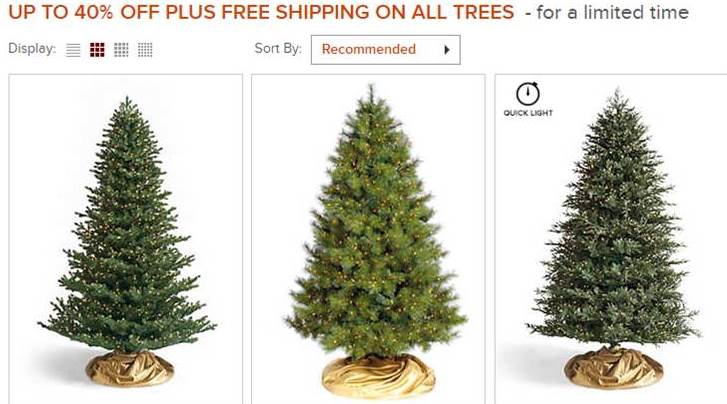
Task: Click the 40% off free shipping banner
Action: pyautogui.click(x=261, y=12)
